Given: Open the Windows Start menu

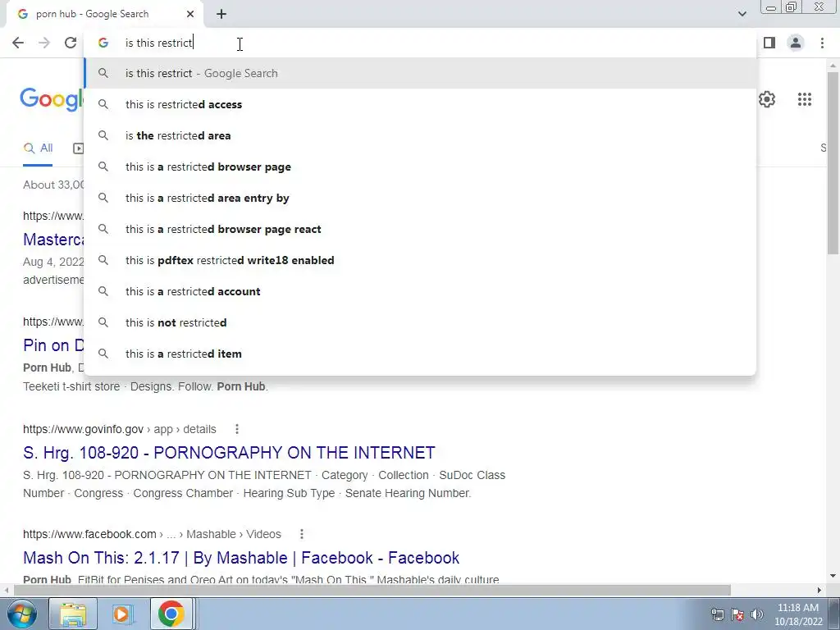Looking at the screenshot, I should (x=21, y=614).
